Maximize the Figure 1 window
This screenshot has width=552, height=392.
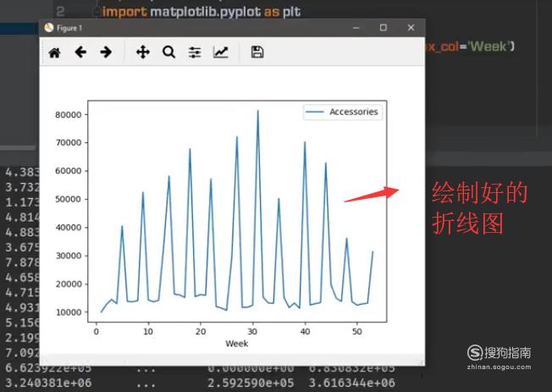[x=383, y=28]
